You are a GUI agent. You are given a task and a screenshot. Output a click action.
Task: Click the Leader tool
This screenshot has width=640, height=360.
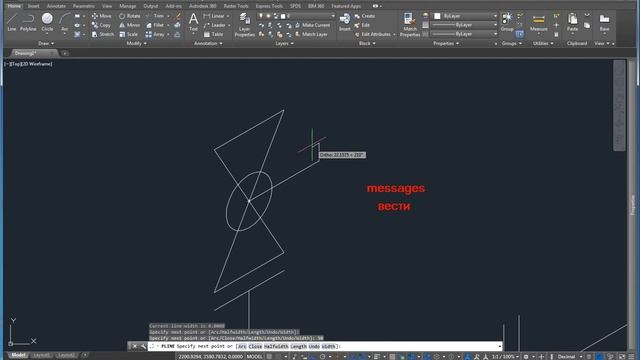pyautogui.click(x=215, y=25)
